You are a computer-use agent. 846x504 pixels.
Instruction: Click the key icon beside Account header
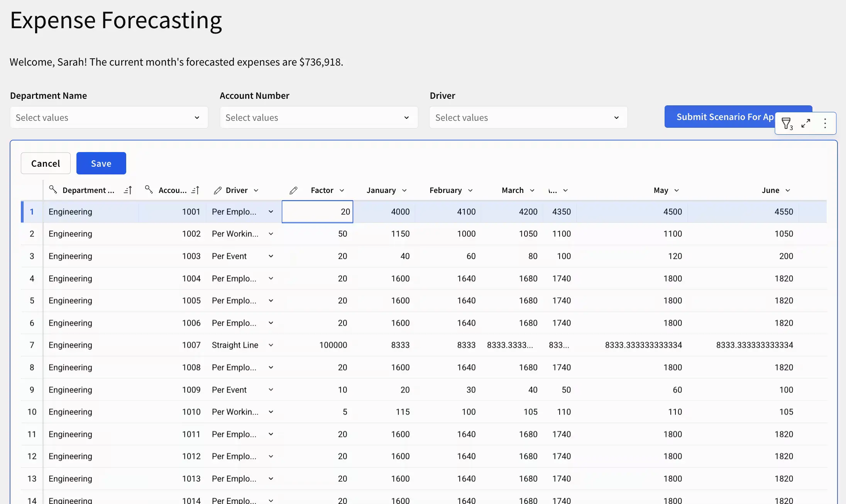pos(149,189)
